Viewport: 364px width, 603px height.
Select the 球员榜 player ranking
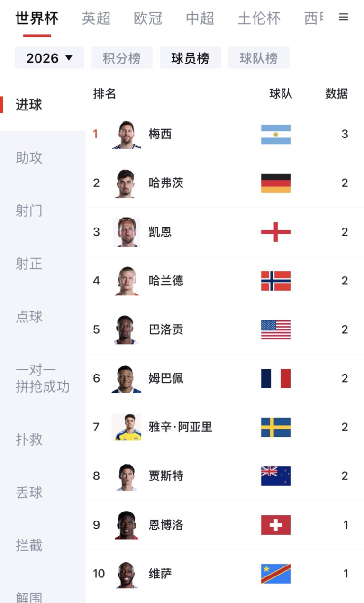tap(190, 58)
